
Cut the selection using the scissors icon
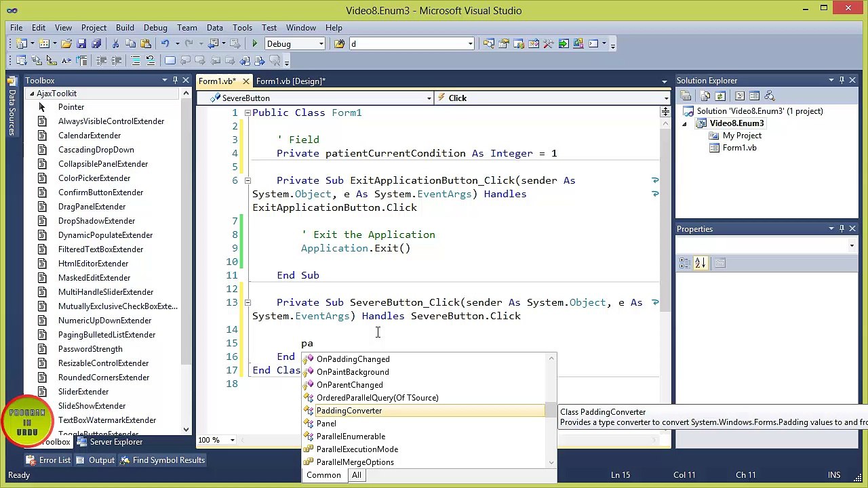pos(115,44)
